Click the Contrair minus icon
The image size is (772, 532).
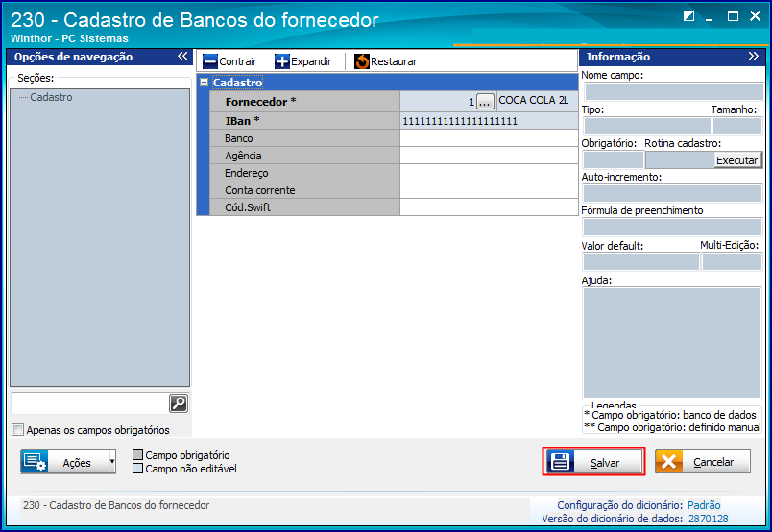[209, 61]
